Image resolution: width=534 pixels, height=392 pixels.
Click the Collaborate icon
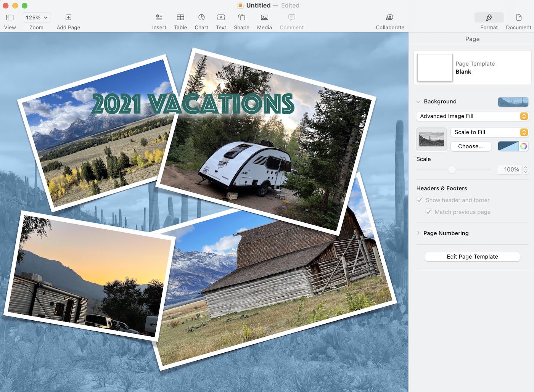click(389, 18)
